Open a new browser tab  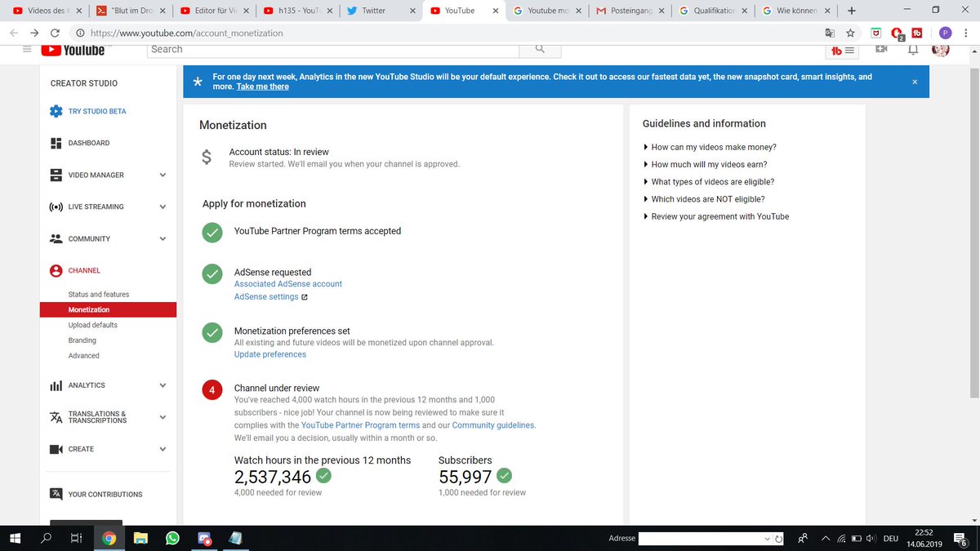[852, 11]
